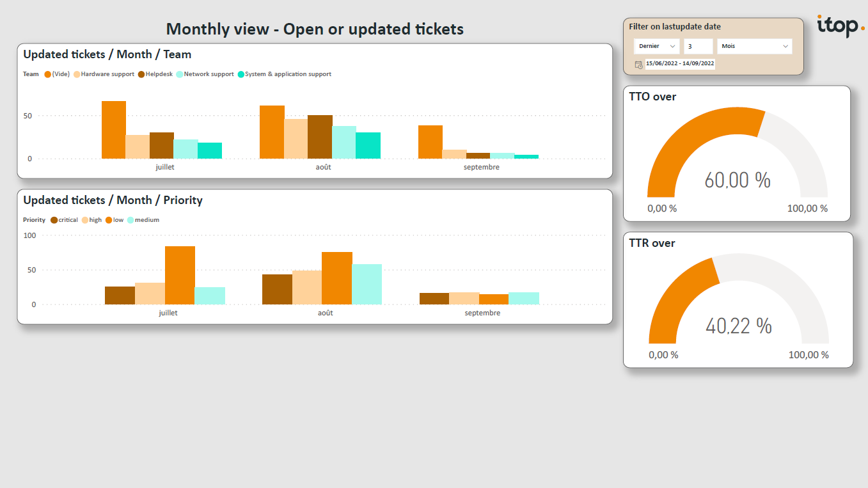The height and width of the screenshot is (488, 868).
Task: Select the Hardware support legend marker
Action: click(x=77, y=74)
